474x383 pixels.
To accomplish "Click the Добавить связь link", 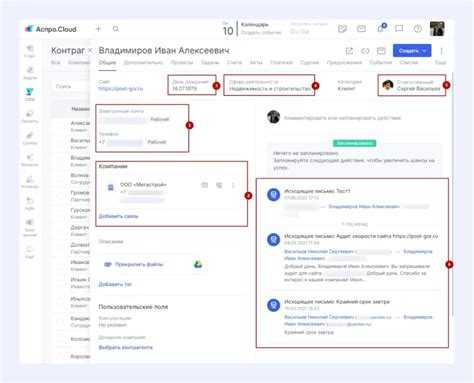I will click(x=118, y=216).
